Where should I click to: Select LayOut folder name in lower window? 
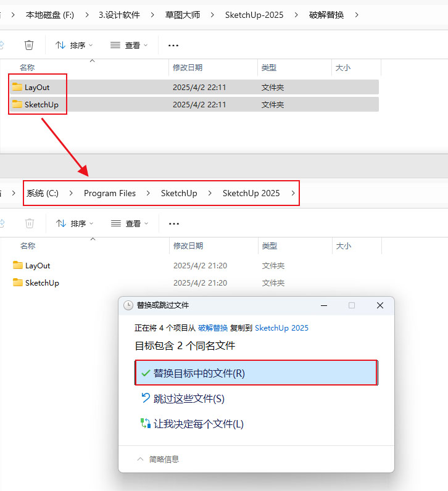pyautogui.click(x=38, y=266)
